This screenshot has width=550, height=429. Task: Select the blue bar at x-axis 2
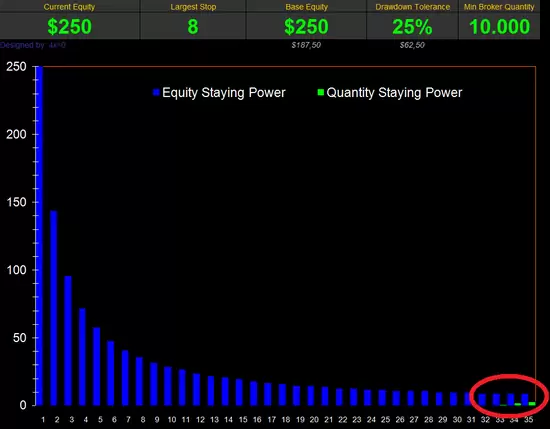(x=54, y=308)
